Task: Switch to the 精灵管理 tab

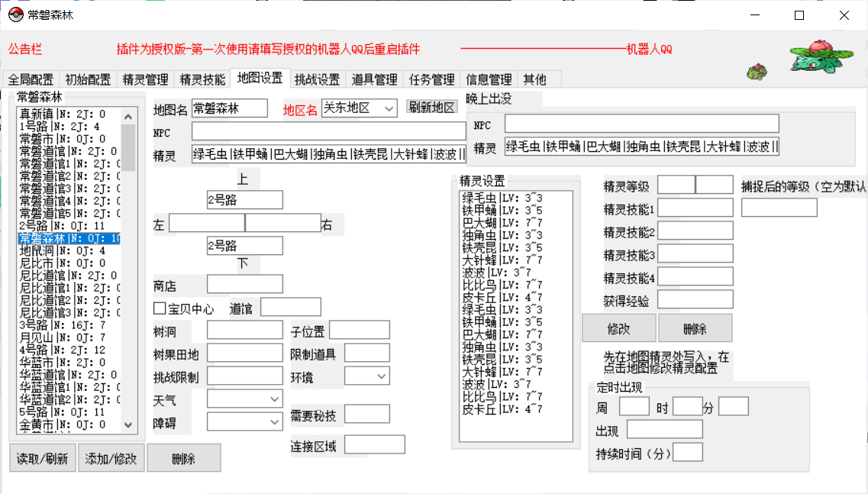Action: [145, 79]
